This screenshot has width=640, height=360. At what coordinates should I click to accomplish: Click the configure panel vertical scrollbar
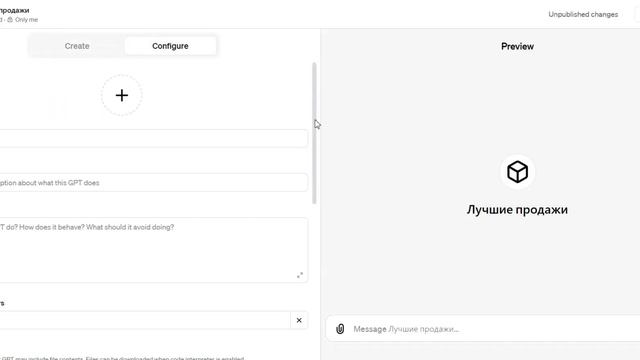(314, 133)
